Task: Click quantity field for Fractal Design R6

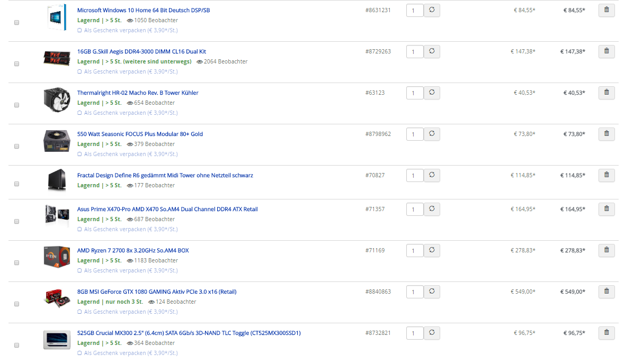Action: tap(414, 175)
